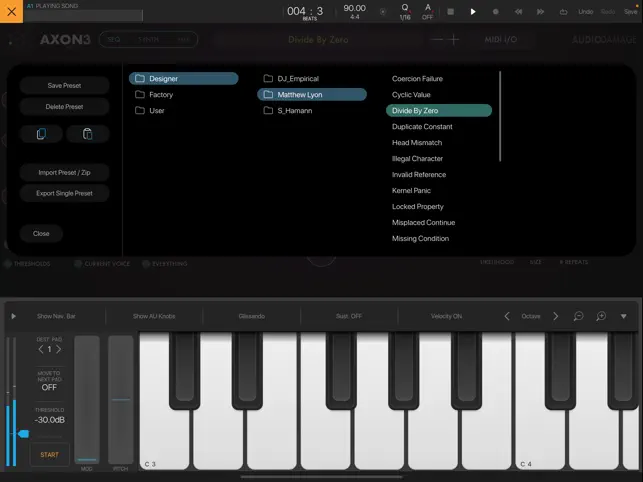
Task: Open the Factory preset folder
Action: tap(183, 94)
